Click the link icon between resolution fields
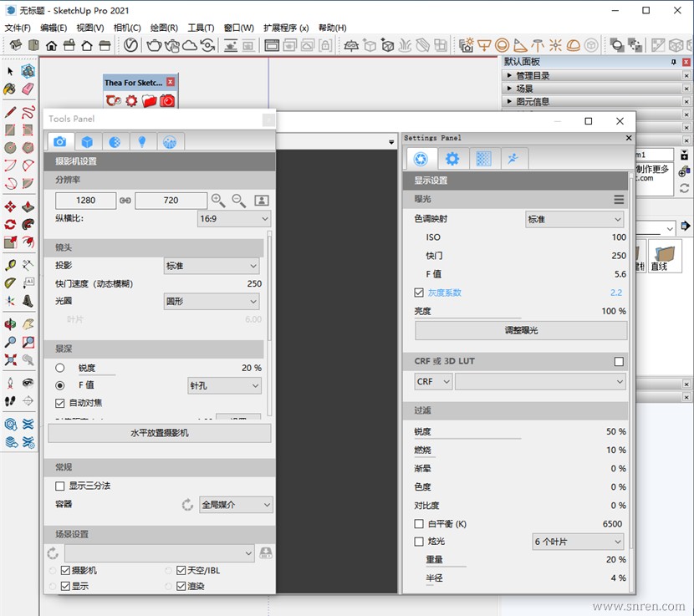The height and width of the screenshot is (616, 694). pyautogui.click(x=125, y=201)
